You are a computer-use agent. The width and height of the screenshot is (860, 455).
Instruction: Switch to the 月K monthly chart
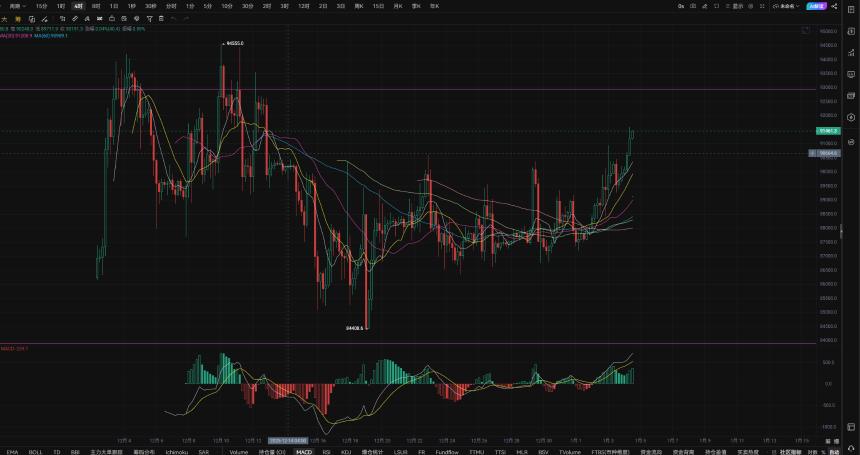click(x=398, y=6)
